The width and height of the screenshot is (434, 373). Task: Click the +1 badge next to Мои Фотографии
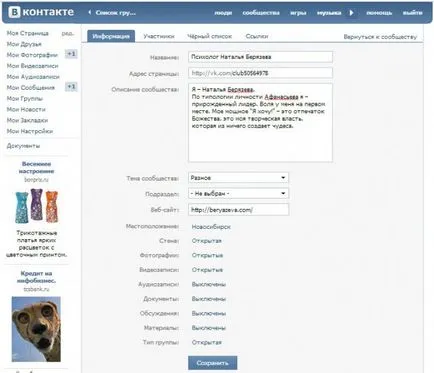pos(71,54)
